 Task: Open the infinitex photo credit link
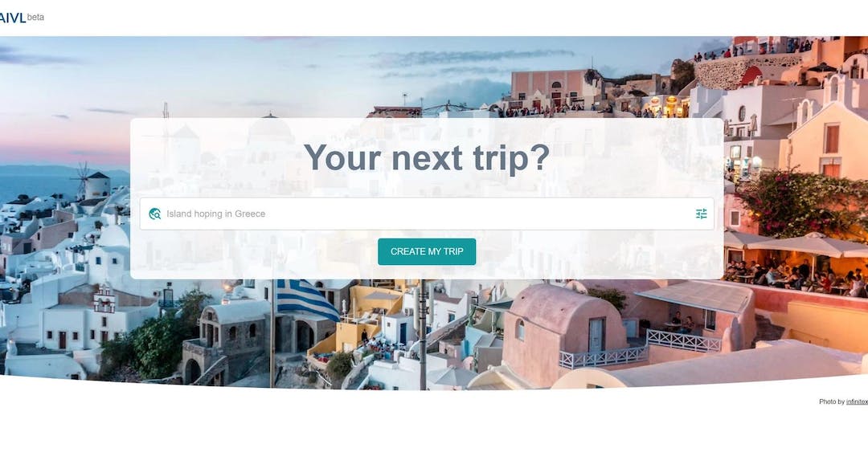click(857, 401)
